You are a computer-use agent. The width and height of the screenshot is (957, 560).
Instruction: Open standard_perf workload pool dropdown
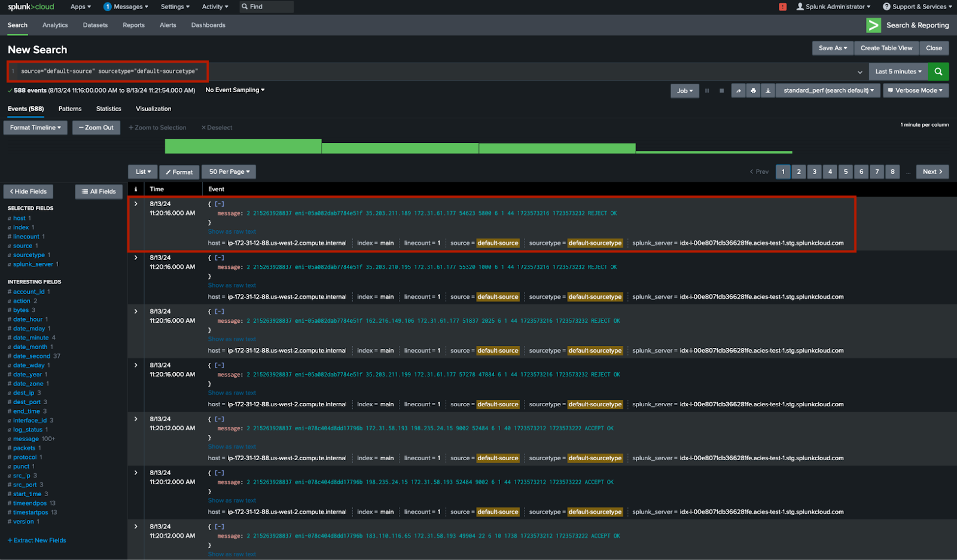pos(828,91)
